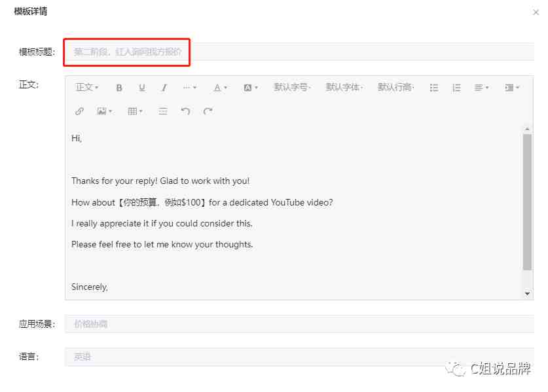Click the 应用场景 input field

pos(299,324)
